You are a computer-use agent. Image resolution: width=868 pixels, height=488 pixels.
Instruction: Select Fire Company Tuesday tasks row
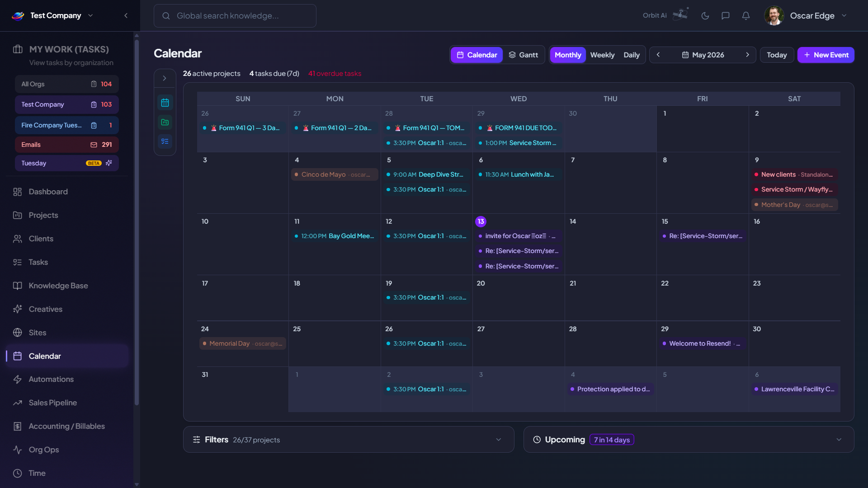coord(66,125)
